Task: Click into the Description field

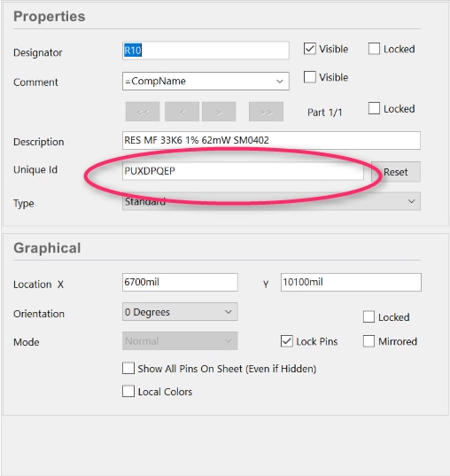Action: (271, 140)
